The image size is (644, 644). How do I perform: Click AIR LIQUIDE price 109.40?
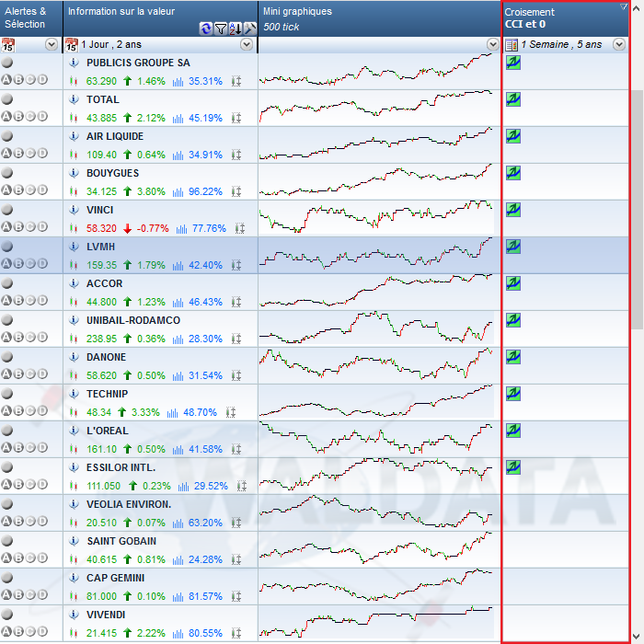(101, 155)
